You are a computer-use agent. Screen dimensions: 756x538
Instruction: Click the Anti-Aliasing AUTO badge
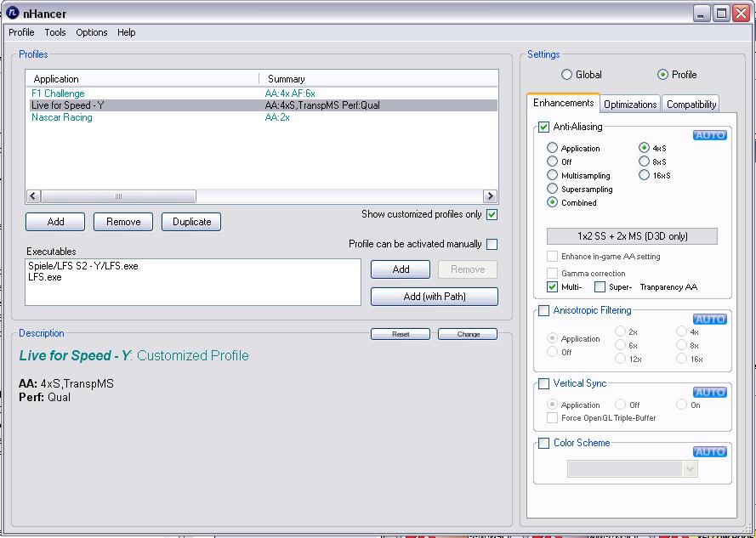[x=710, y=135]
